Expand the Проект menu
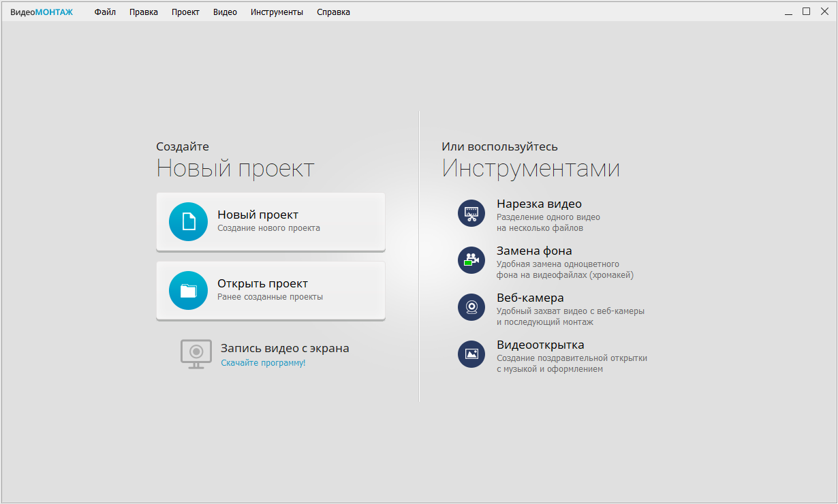This screenshot has height=504, width=838. (x=185, y=12)
